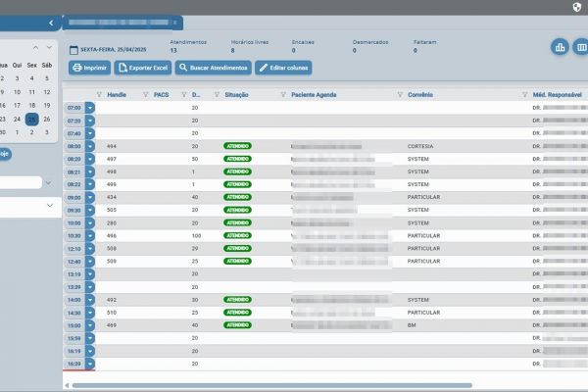This screenshot has height=392, width=588.
Task: Open the 08:00 slot dropdown arrow
Action: [x=90, y=146]
